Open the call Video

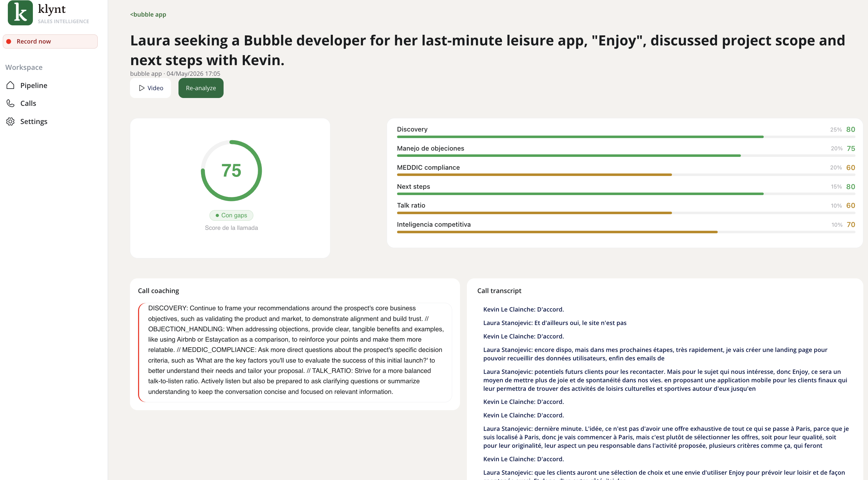pos(151,88)
